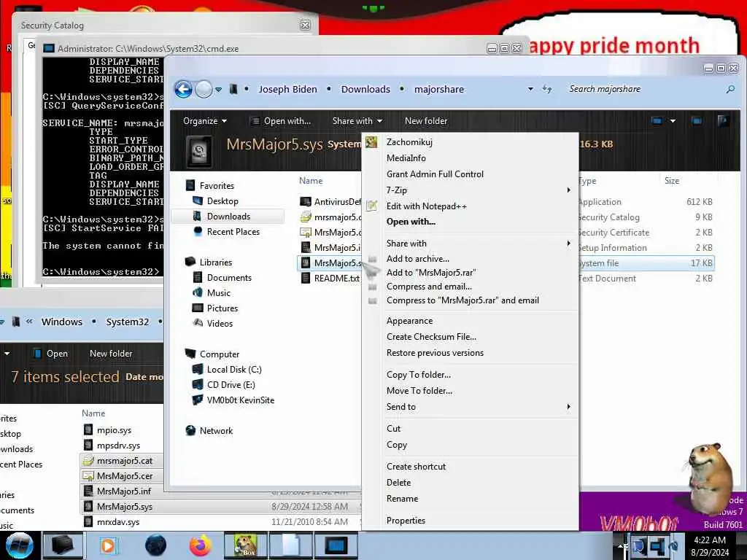Viewport: 747px width, 560px height.
Task: Select Music library
Action: pos(218,293)
